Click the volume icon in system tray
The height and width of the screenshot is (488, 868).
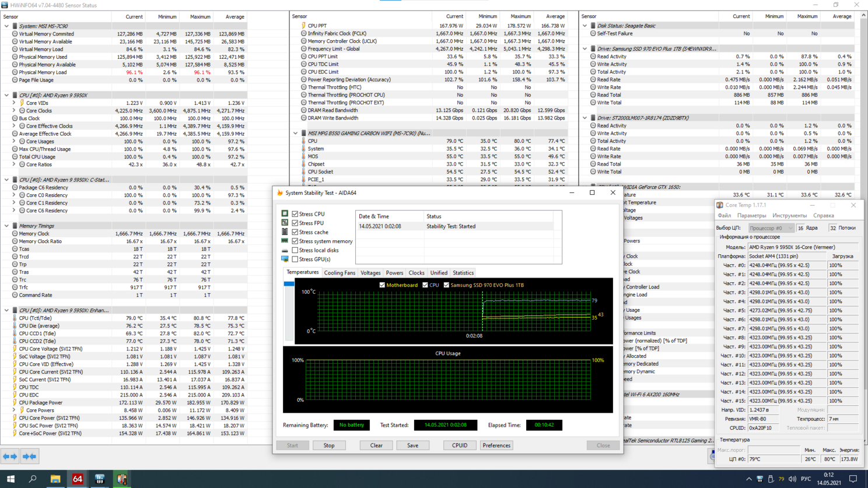pyautogui.click(x=792, y=479)
